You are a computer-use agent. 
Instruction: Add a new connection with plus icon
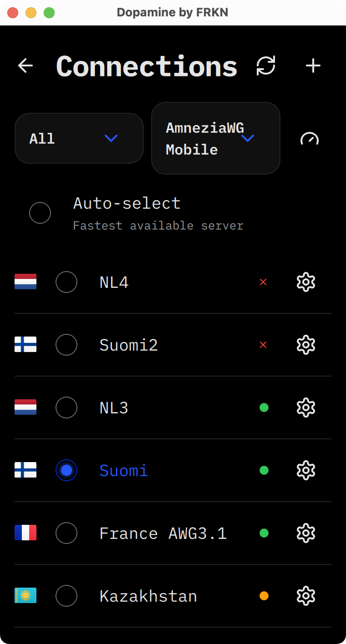313,66
